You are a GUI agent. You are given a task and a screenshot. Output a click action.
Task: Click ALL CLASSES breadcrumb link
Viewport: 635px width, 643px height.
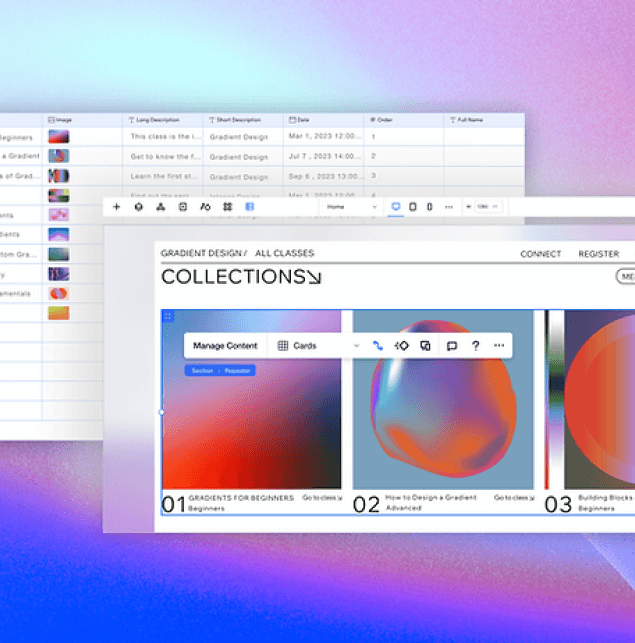[284, 254]
